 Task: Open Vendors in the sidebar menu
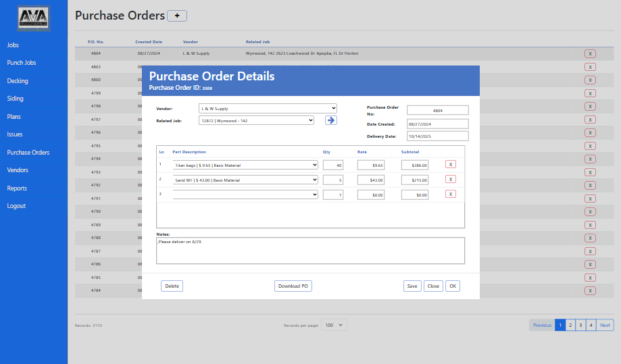18,170
